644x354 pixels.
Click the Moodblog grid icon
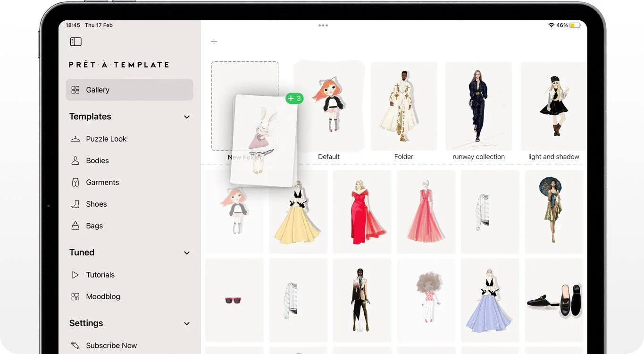coord(75,296)
